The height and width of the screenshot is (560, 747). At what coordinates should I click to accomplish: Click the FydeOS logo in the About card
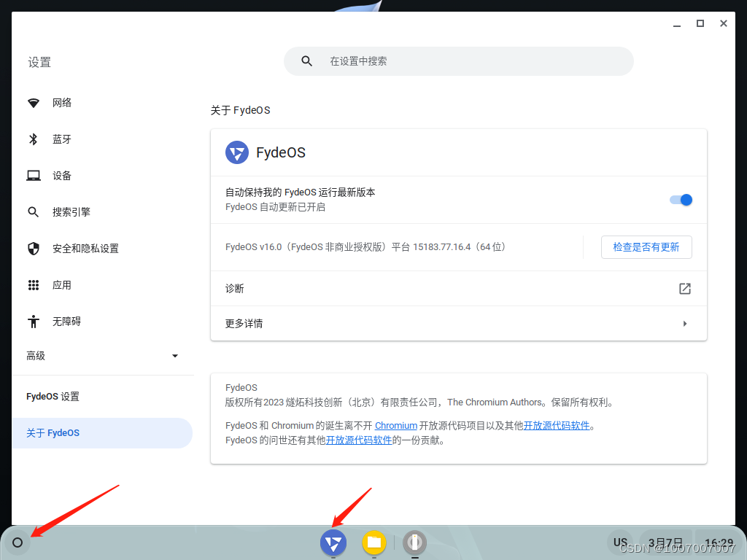(237, 152)
